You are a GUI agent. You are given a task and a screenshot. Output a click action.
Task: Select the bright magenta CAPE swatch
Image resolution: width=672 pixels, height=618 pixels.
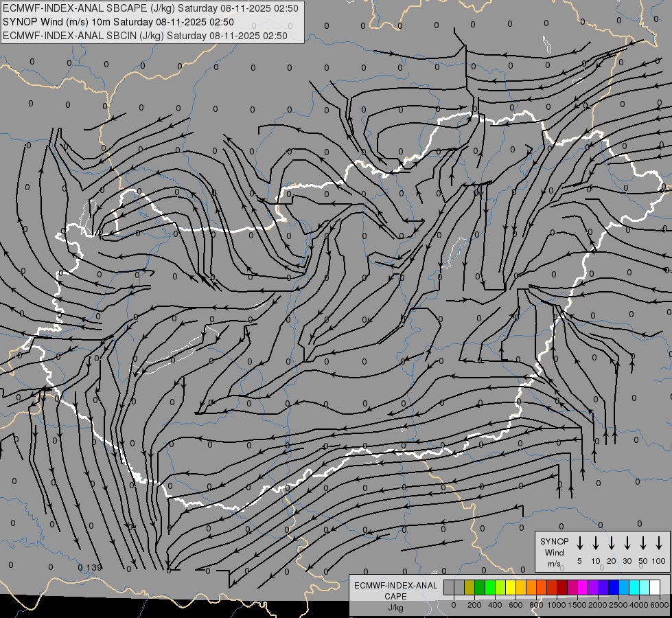click(583, 587)
